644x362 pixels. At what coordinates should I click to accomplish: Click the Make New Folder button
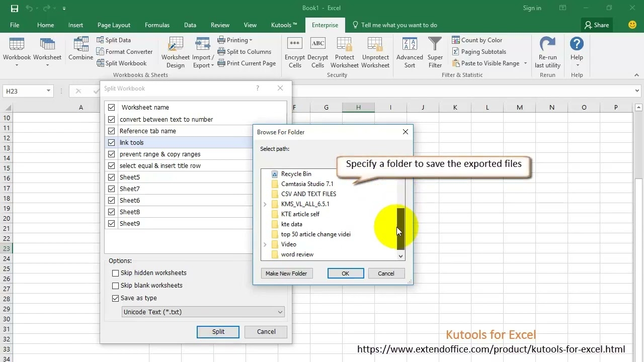pyautogui.click(x=286, y=274)
